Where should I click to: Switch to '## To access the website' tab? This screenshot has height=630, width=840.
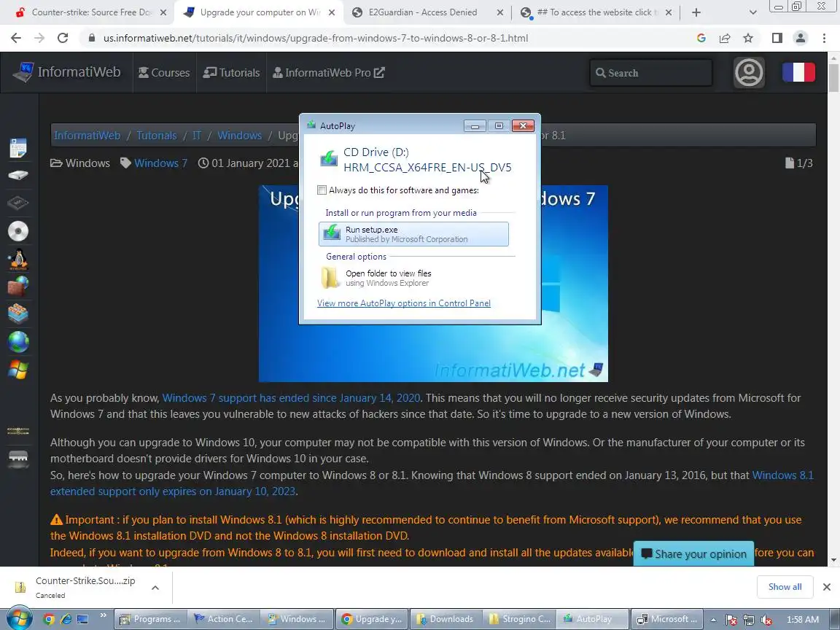pyautogui.click(x=595, y=12)
